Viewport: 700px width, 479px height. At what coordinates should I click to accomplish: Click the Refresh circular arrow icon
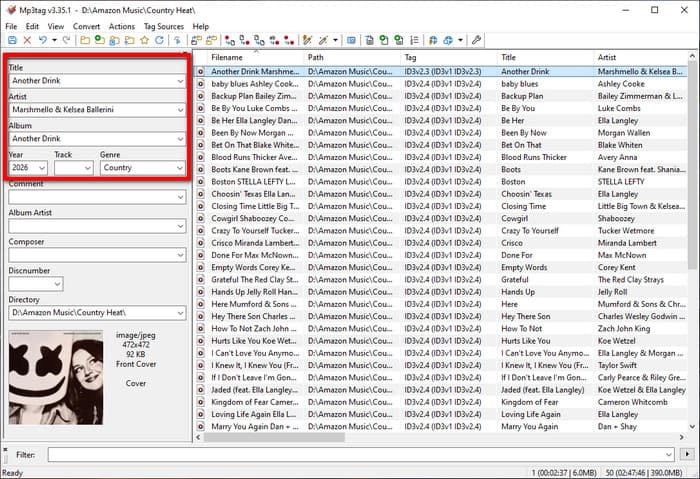click(159, 40)
